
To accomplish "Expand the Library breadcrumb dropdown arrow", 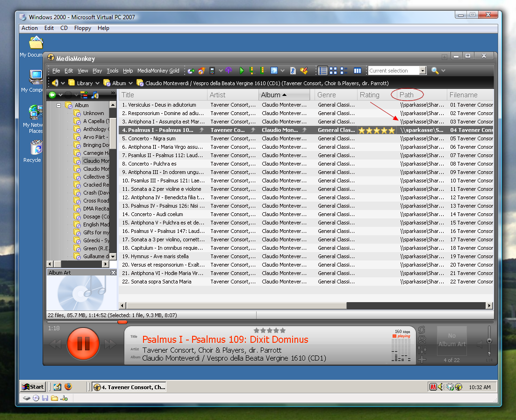I will tap(97, 83).
